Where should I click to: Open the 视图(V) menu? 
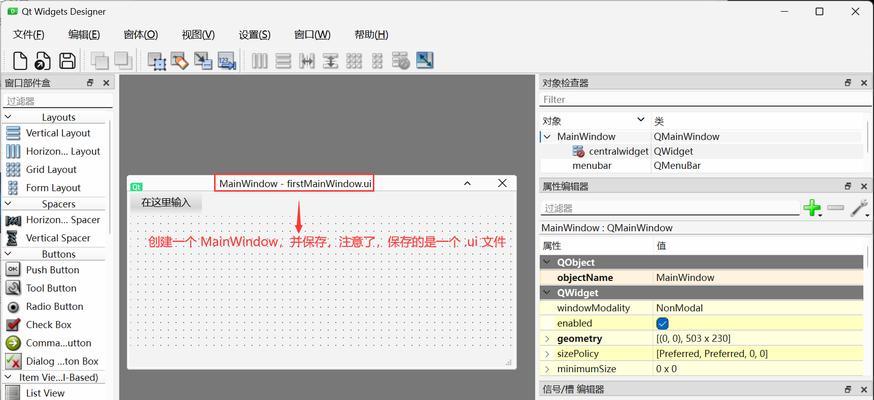[x=198, y=35]
